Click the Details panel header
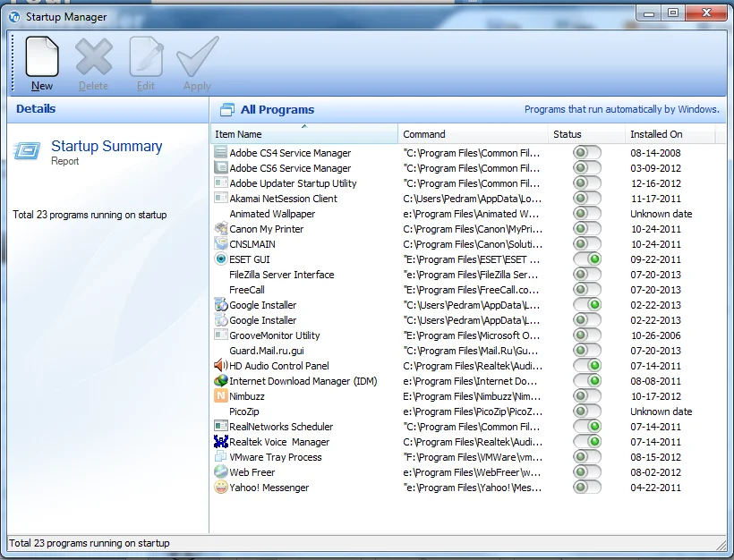Image resolution: width=734 pixels, height=560 pixels. point(36,108)
